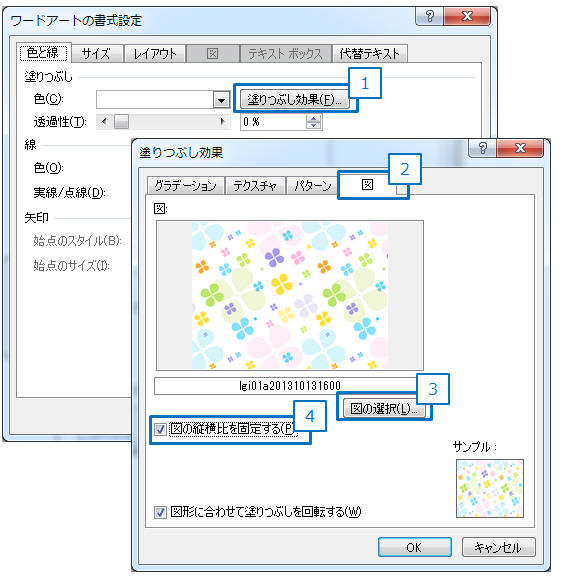
Task: Click the help icon in ワードアートの書式設定 dialog
Action: point(430,16)
